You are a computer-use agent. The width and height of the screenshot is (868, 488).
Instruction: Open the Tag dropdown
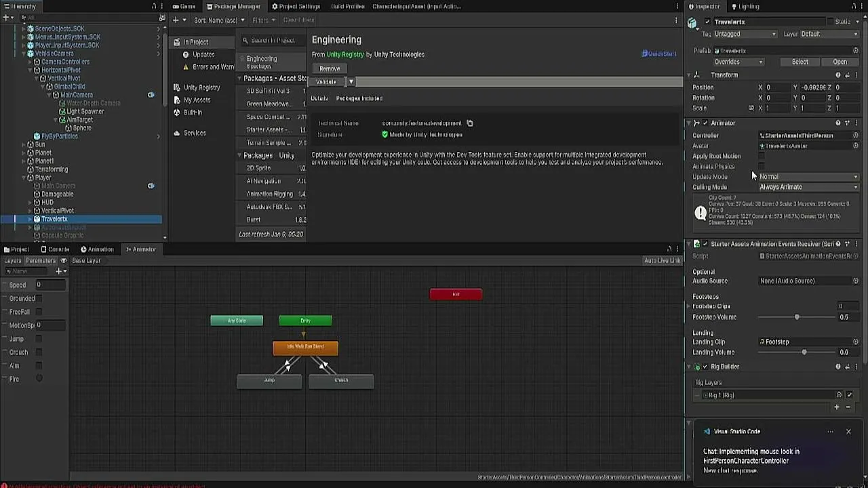(x=745, y=34)
